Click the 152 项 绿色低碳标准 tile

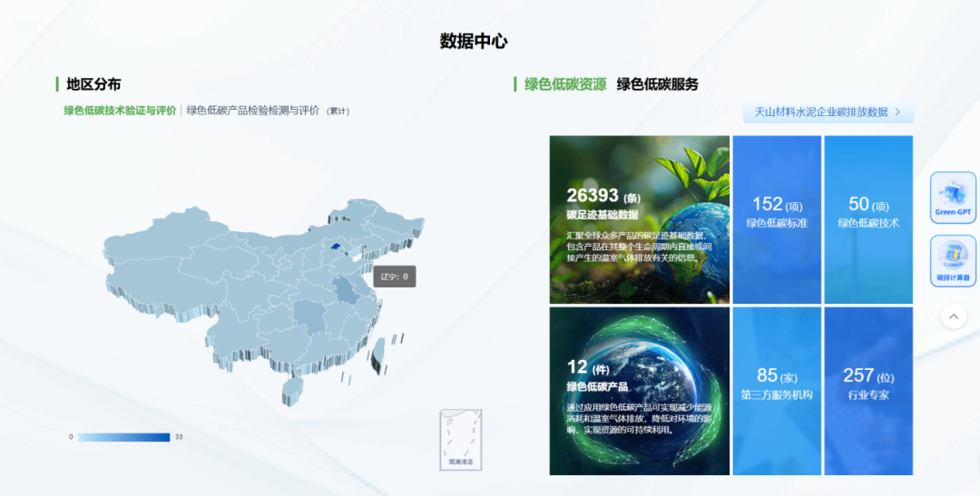click(x=777, y=219)
